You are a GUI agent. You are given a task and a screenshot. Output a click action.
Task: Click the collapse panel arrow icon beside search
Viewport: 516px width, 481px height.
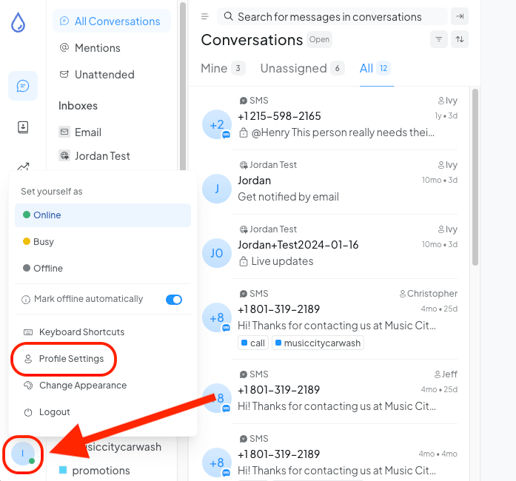(x=460, y=16)
